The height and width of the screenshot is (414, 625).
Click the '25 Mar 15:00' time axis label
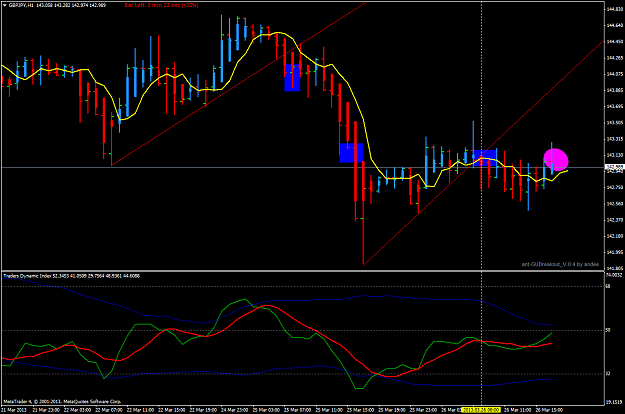point(360,410)
